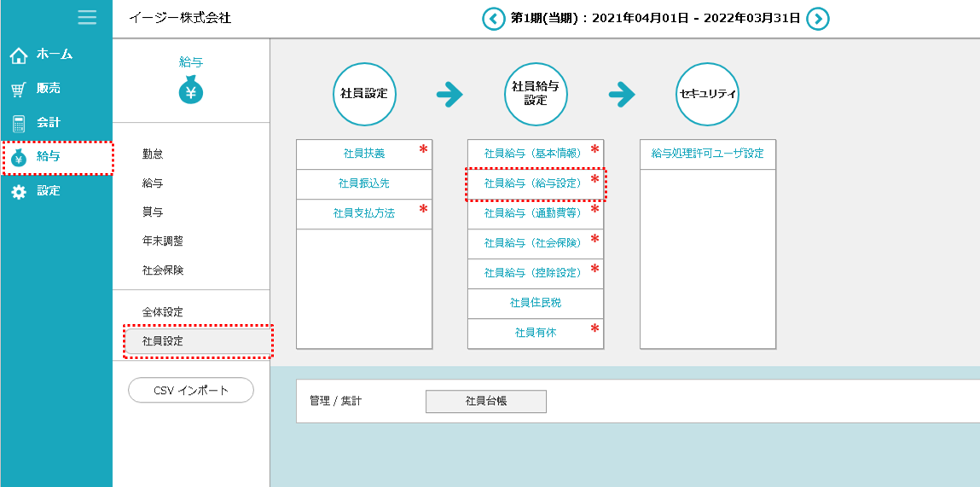980x487 pixels.
Task: Click the hamburger menu icon
Action: 87,17
